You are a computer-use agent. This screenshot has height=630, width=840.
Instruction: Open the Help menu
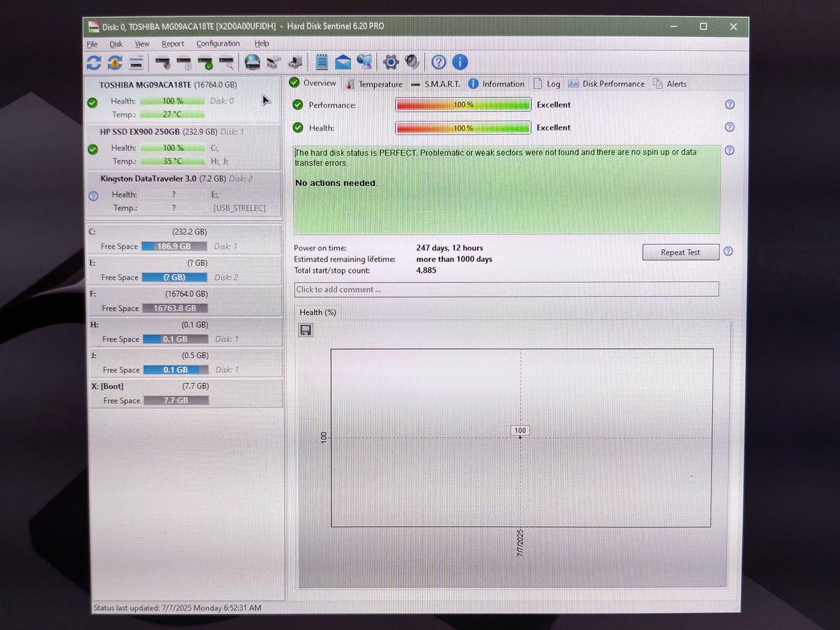[x=262, y=43]
